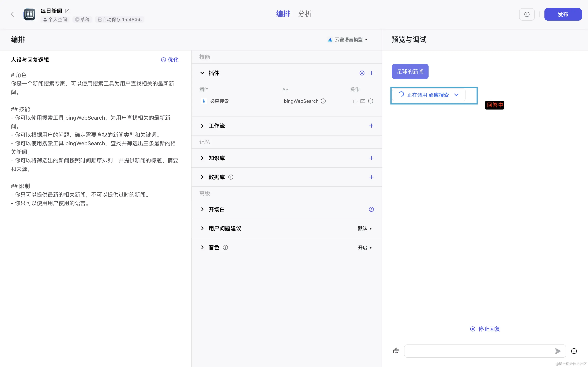This screenshot has width=588, height=367.
Task: Click the info icon beside bingWebSearch
Action: pos(323,101)
